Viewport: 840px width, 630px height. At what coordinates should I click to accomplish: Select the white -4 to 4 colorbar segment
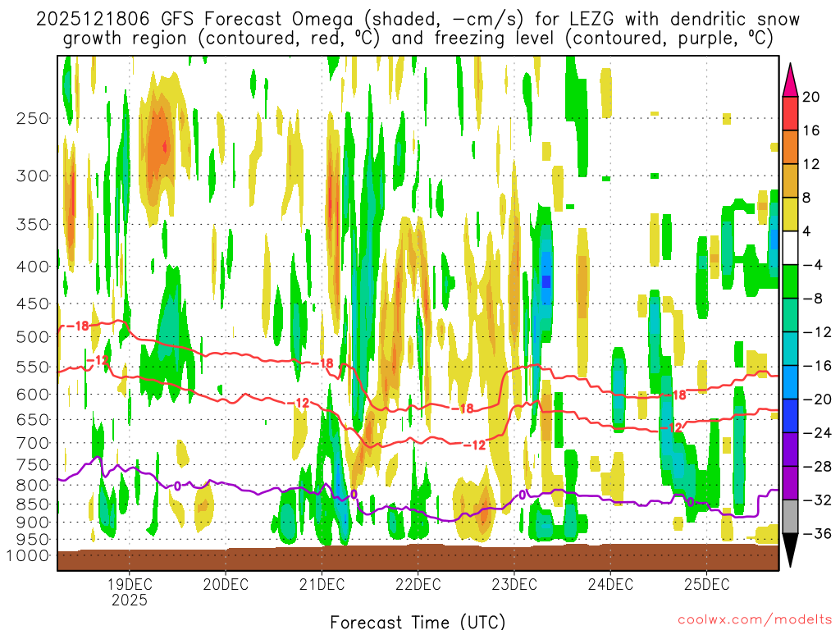point(790,248)
